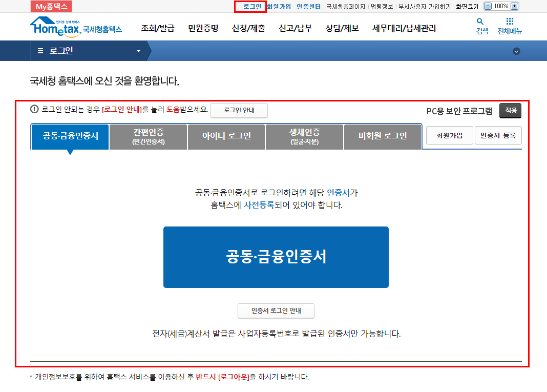
Task: Click the 로그인 안내 help button
Action: click(239, 110)
